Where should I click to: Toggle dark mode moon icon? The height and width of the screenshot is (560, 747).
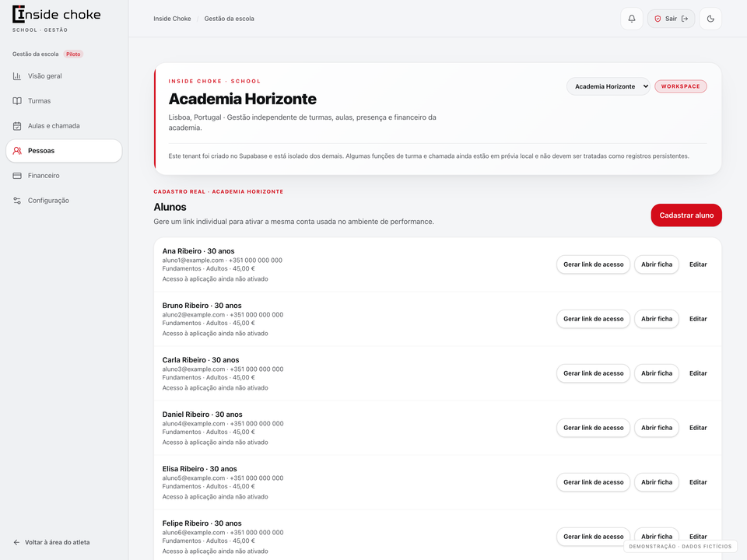coord(710,19)
